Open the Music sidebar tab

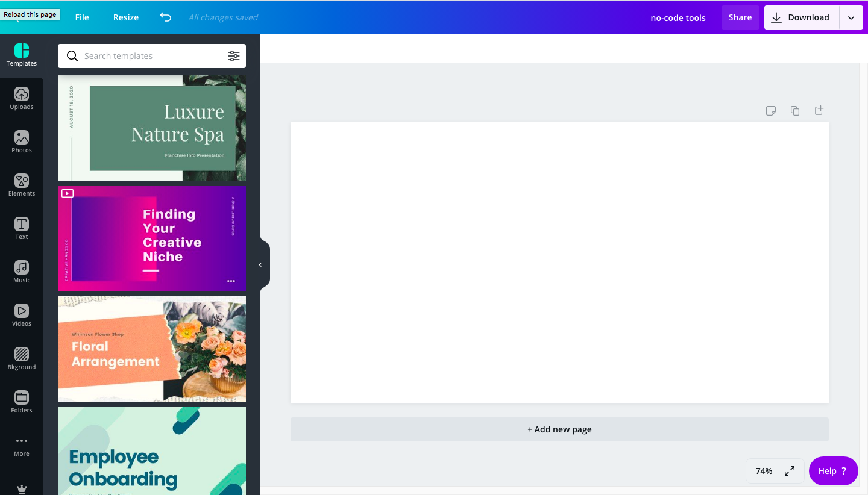click(22, 272)
